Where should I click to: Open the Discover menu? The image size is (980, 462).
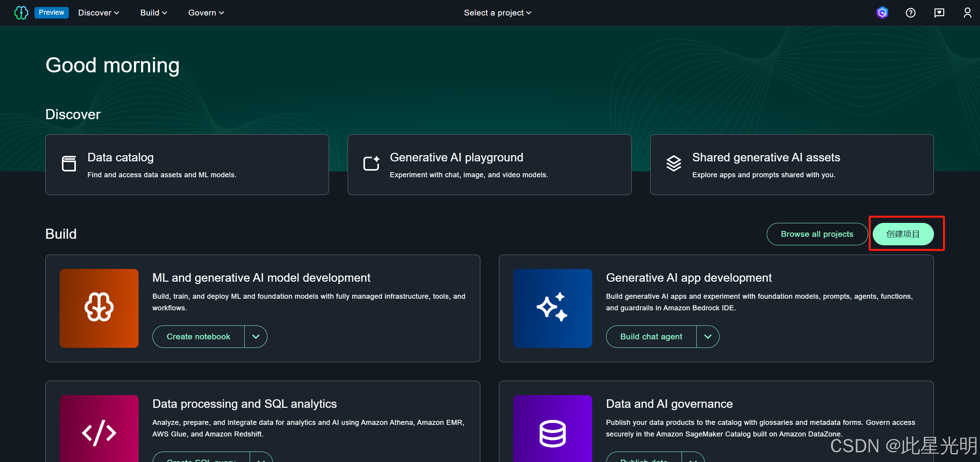click(98, 13)
